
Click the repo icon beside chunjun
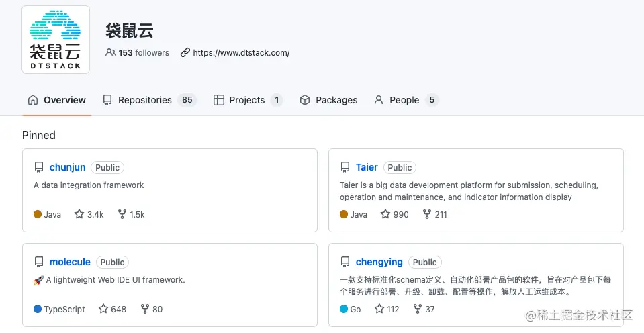tap(39, 168)
